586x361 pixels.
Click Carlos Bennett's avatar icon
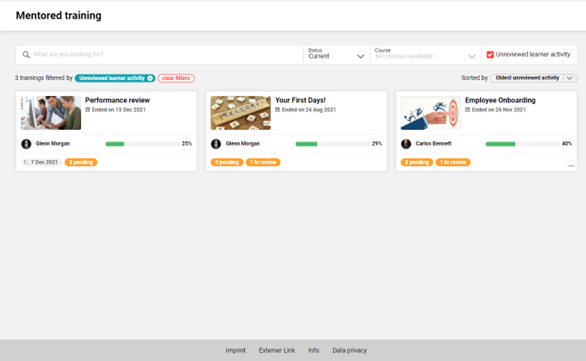pyautogui.click(x=406, y=144)
